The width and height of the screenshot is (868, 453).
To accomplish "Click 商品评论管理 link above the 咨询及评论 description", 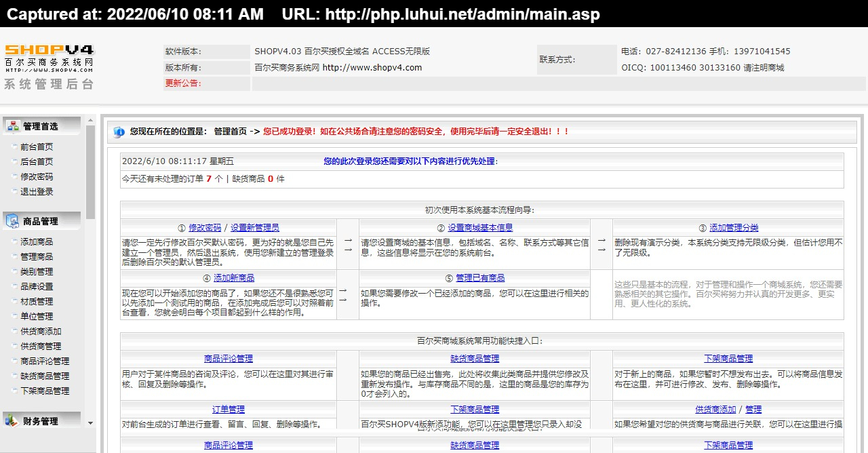I will (229, 358).
